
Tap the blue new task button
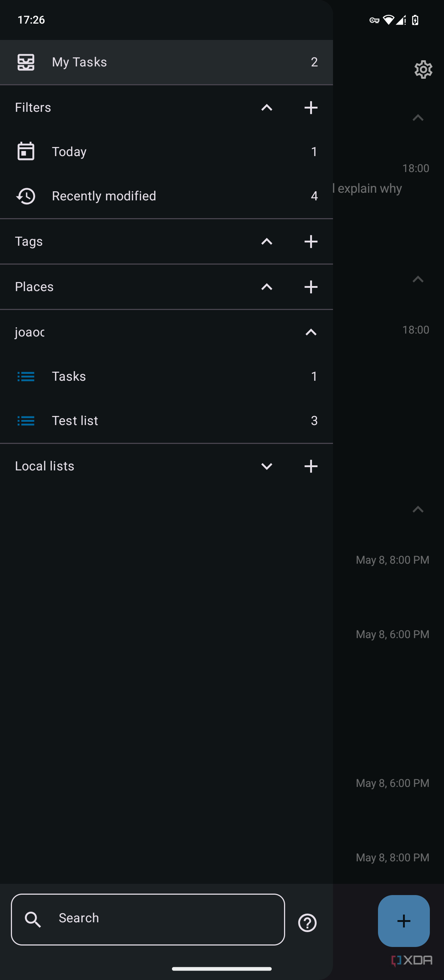click(x=403, y=920)
